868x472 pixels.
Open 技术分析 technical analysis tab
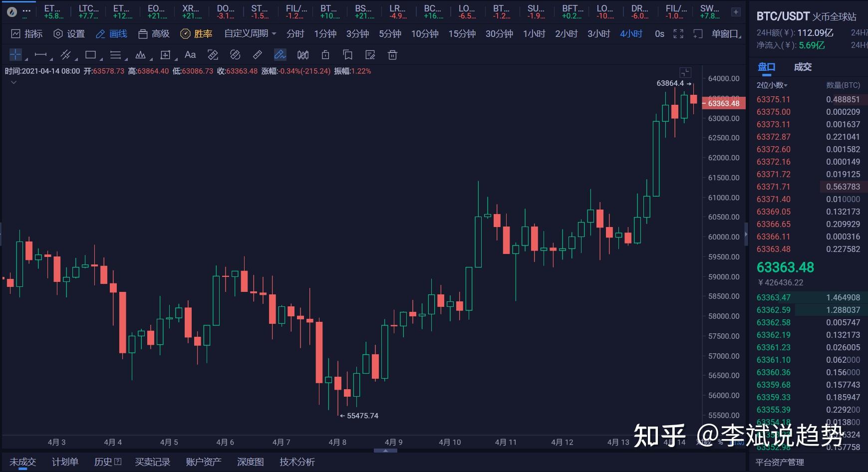coord(297,462)
